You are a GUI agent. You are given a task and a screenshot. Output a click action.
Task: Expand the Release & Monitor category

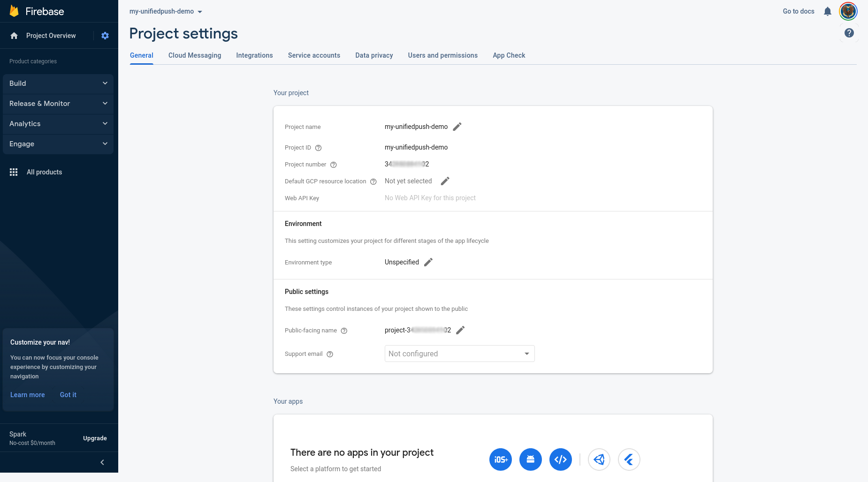(x=58, y=104)
